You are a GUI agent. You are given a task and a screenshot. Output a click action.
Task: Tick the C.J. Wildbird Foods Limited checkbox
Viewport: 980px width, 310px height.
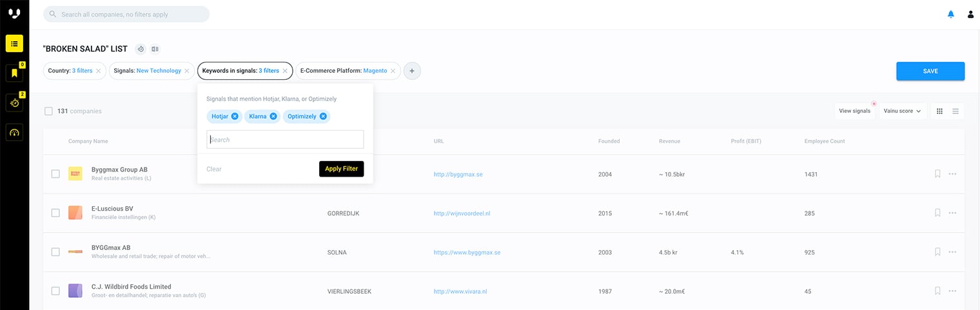[55, 291]
